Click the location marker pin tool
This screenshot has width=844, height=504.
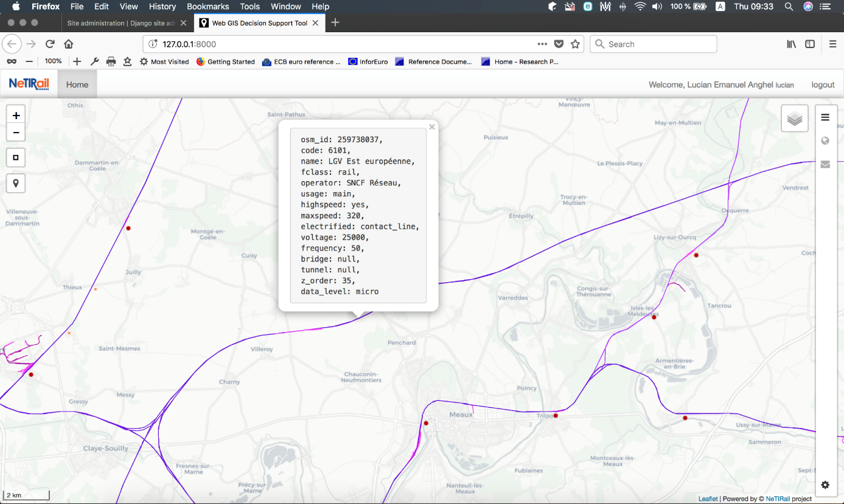tap(16, 183)
